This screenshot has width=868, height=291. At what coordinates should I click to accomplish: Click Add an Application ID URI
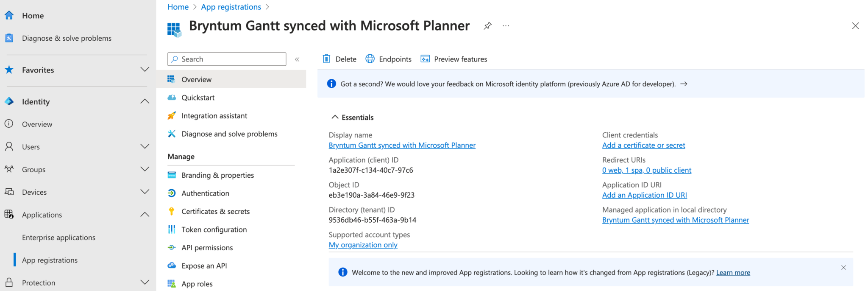point(645,195)
